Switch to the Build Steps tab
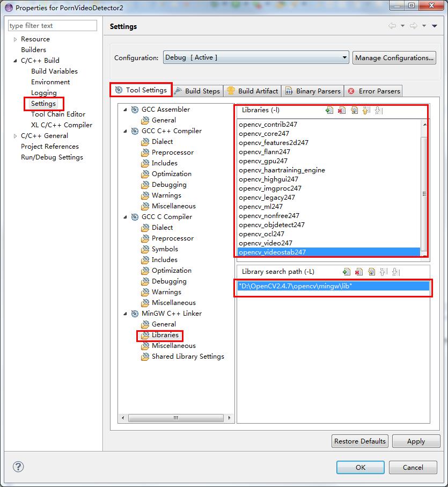 197,91
